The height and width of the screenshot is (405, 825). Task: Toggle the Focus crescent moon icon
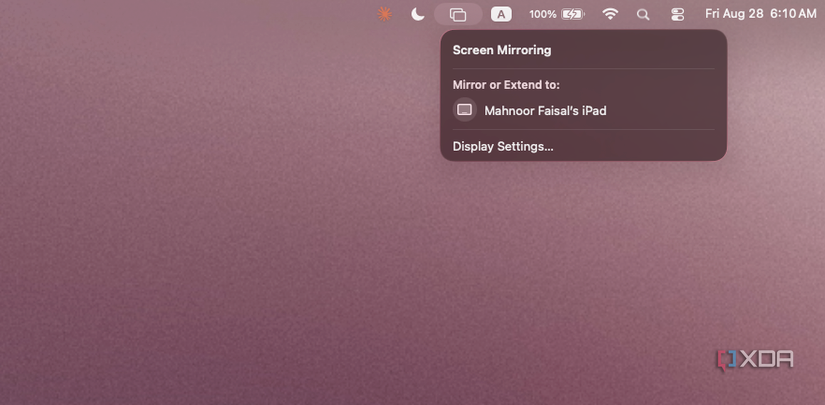418,14
